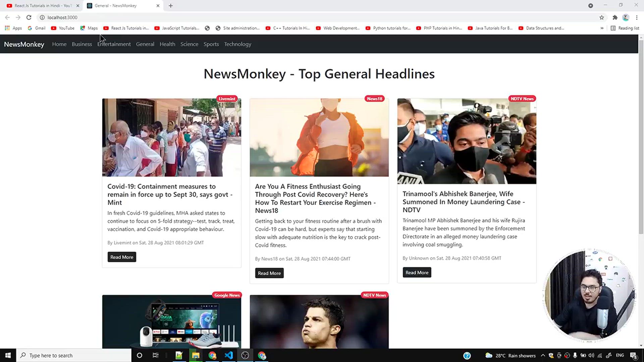
Task: Reload the localhost page
Action: 29,17
